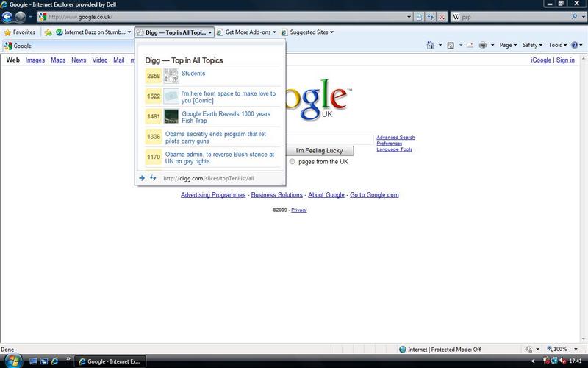Open the Students story thumbnail
Screen dimensions: 588x368
[171, 76]
